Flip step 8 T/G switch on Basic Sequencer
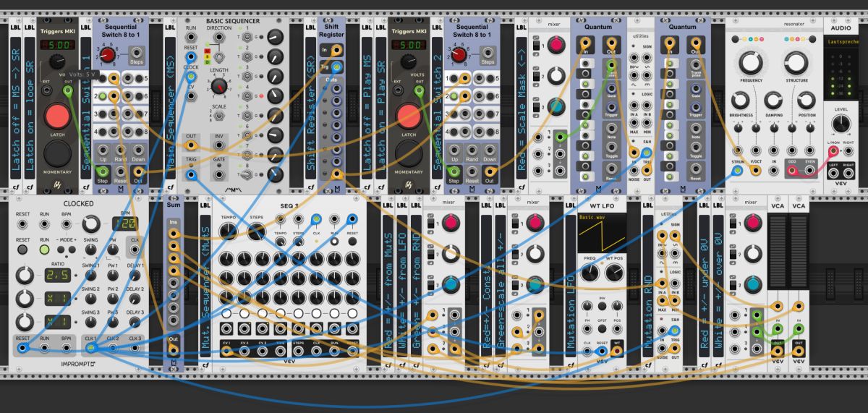The width and height of the screenshot is (868, 413). pyautogui.click(x=246, y=174)
